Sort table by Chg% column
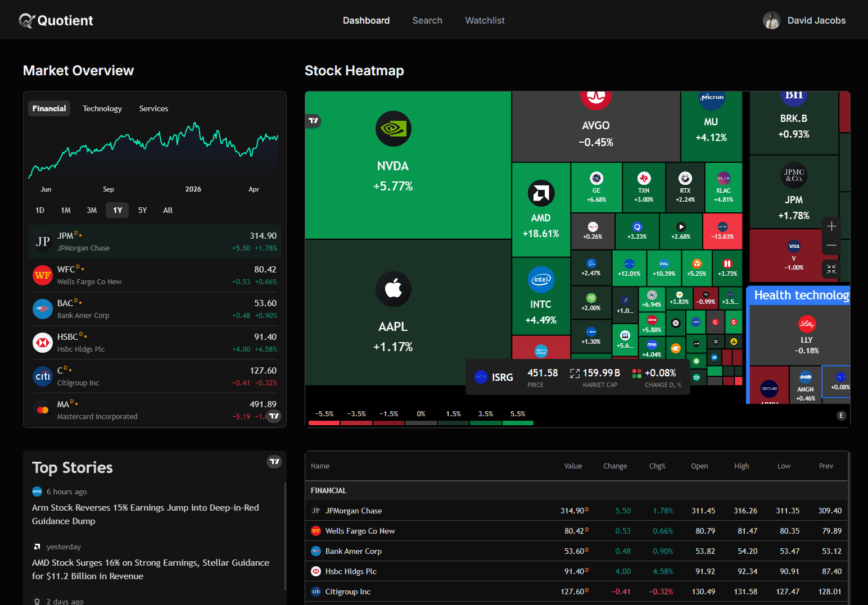 tap(657, 466)
